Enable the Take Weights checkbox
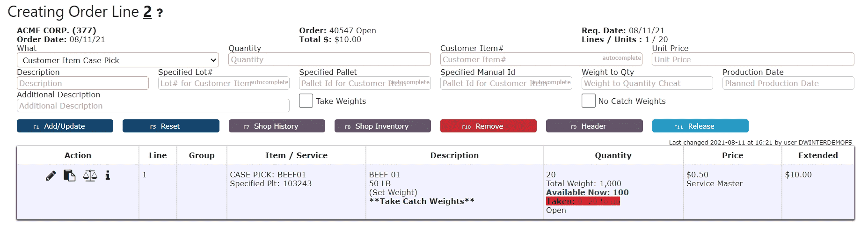 click(306, 101)
